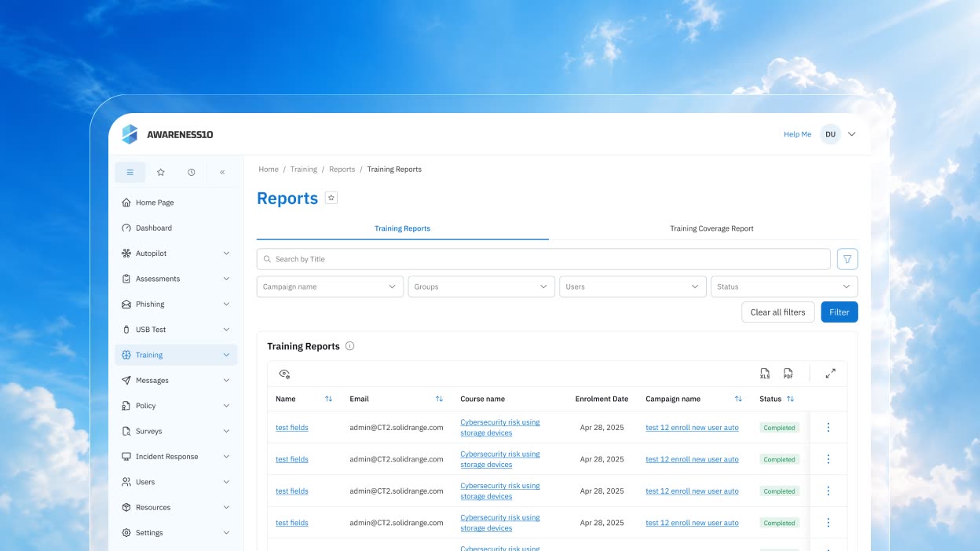Sort table by Status column
This screenshot has width=980, height=551.
click(x=790, y=399)
